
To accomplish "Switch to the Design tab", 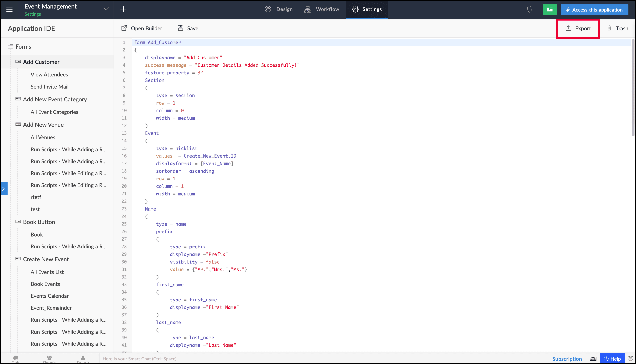I will [279, 9].
